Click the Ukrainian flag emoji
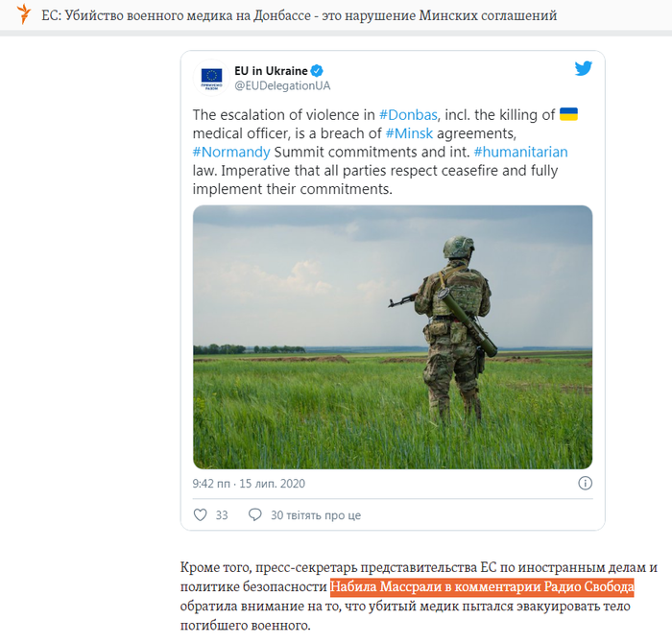672x643 pixels. click(x=568, y=114)
